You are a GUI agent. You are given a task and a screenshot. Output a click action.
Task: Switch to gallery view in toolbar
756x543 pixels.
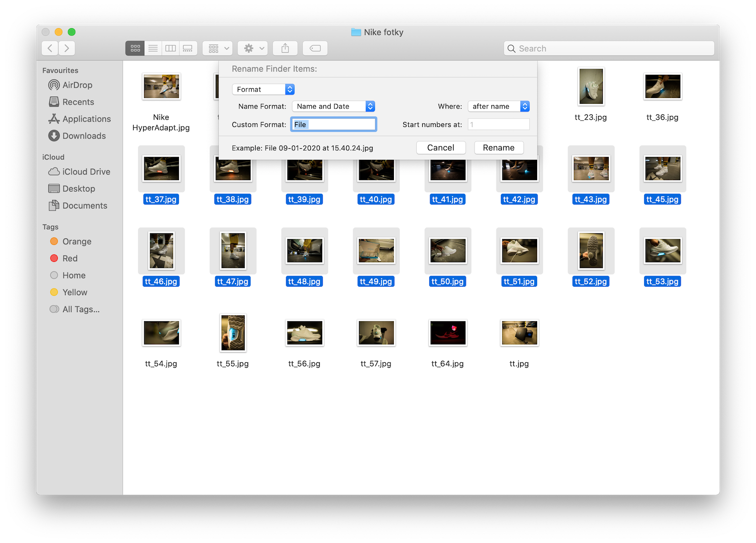pos(188,48)
